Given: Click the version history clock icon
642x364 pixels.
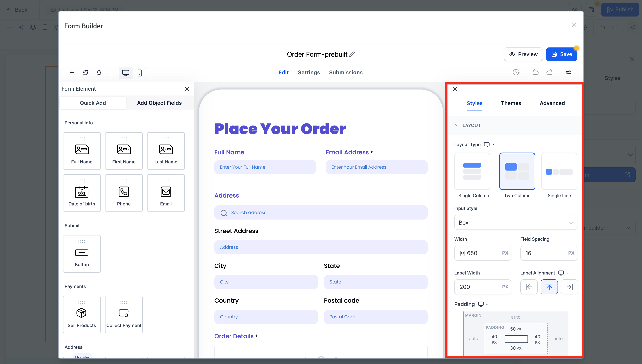Looking at the screenshot, I should (x=516, y=72).
